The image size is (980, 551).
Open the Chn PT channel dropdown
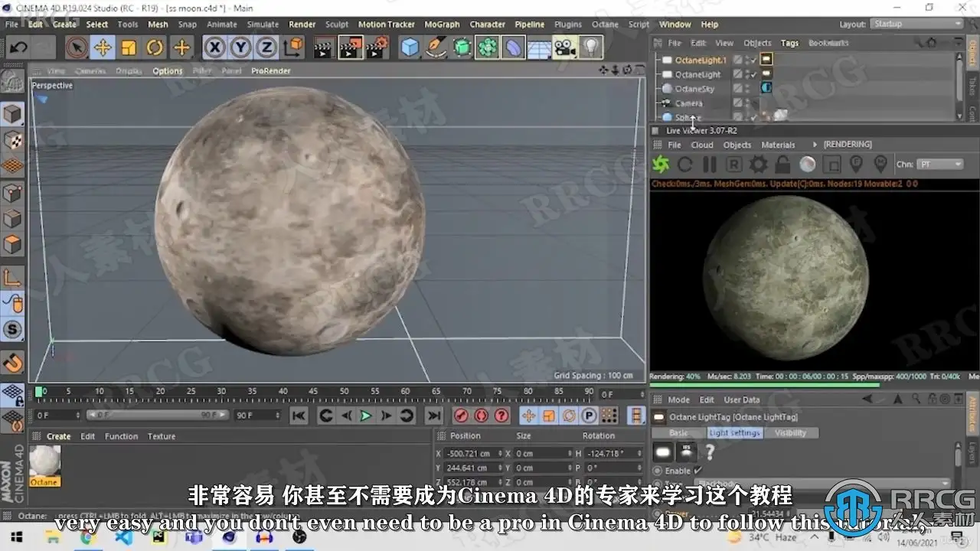pos(939,165)
